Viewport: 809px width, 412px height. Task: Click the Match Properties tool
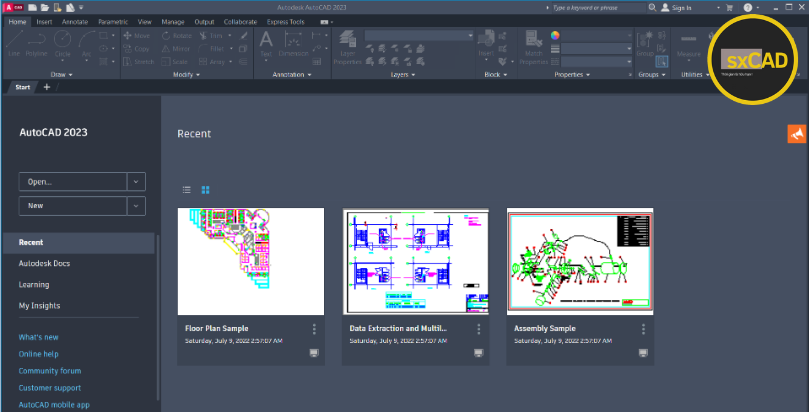pos(533,46)
